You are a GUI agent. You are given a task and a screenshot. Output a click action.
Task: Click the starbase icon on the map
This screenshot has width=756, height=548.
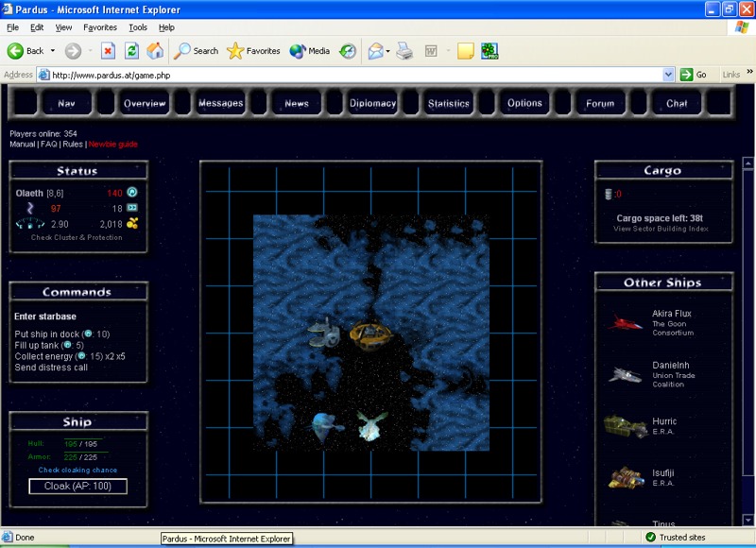tap(324, 333)
